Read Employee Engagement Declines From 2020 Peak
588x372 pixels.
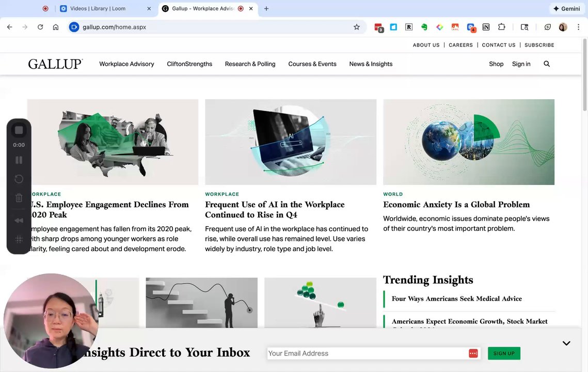109,209
